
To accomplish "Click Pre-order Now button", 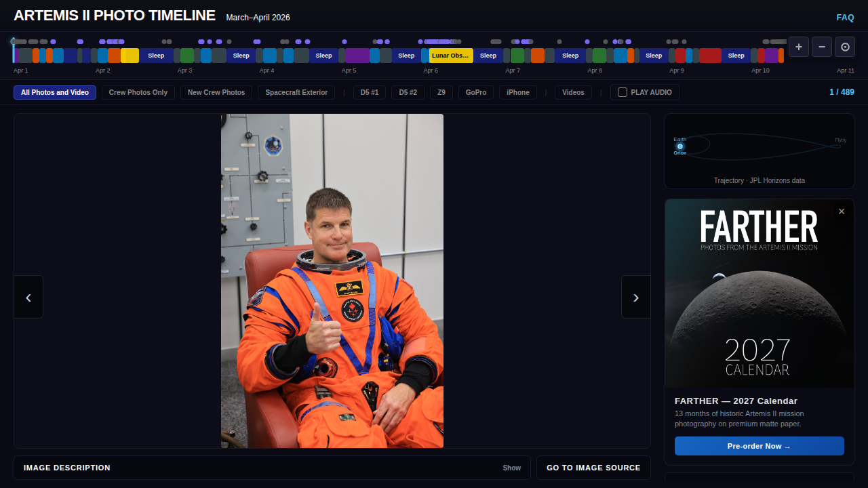I will coord(759,446).
